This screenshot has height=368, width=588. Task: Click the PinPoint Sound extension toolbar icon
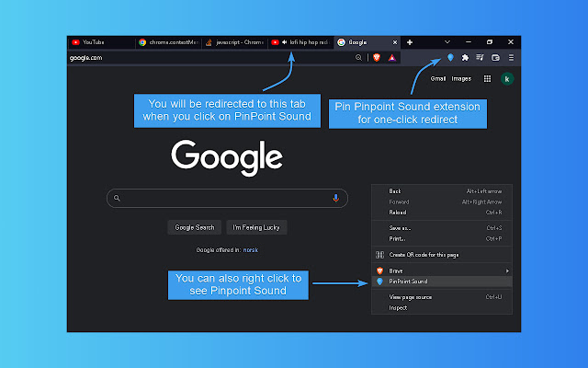450,57
